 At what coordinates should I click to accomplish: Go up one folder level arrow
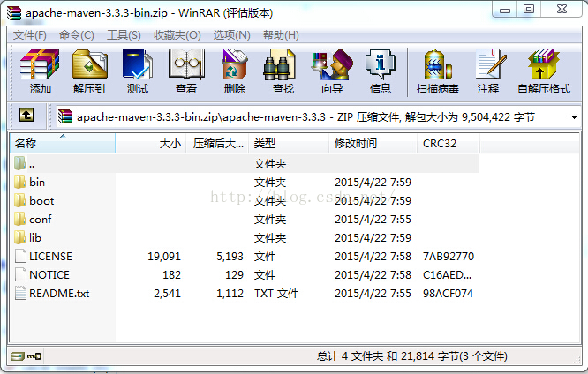click(x=26, y=115)
